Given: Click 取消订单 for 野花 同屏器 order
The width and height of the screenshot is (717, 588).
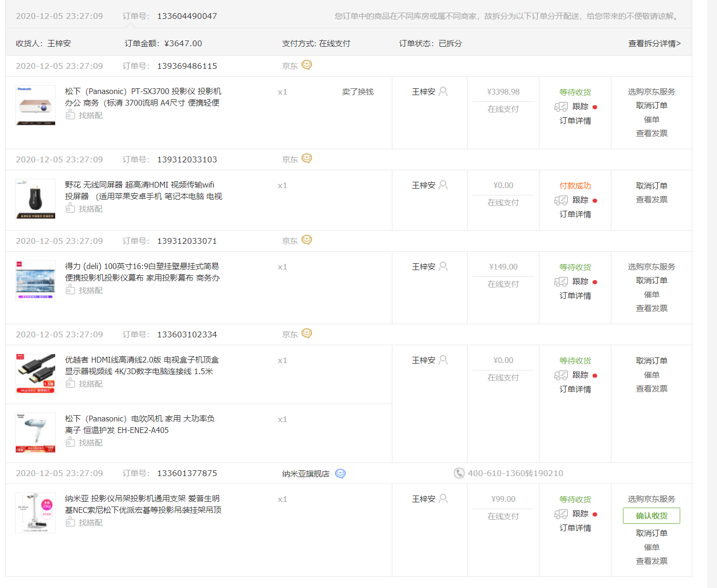Looking at the screenshot, I should (x=652, y=186).
